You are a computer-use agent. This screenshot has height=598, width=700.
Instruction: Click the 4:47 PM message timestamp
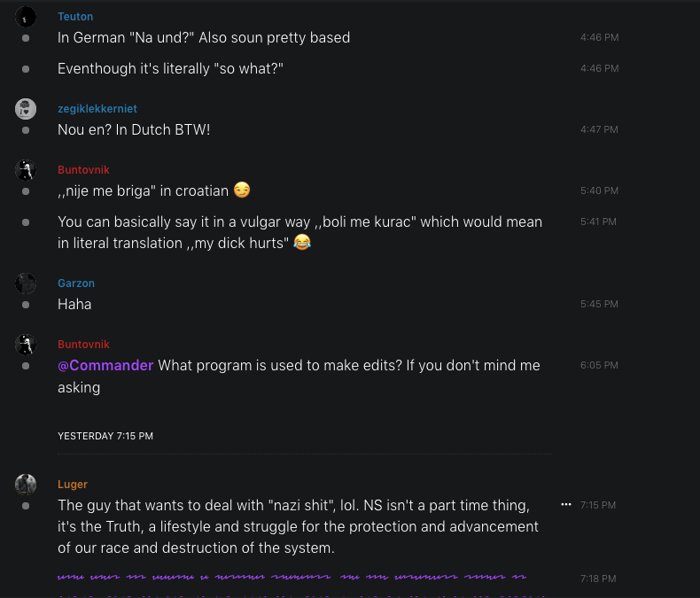(599, 129)
